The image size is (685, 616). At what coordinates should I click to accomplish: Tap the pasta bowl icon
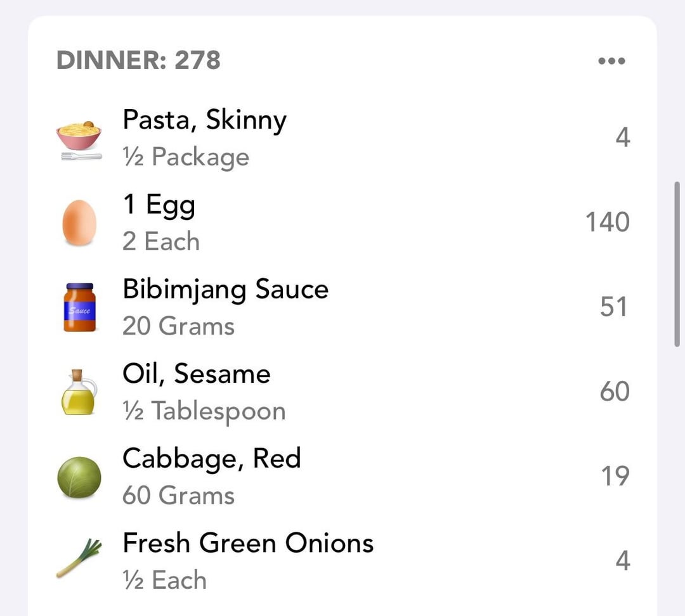[79, 140]
